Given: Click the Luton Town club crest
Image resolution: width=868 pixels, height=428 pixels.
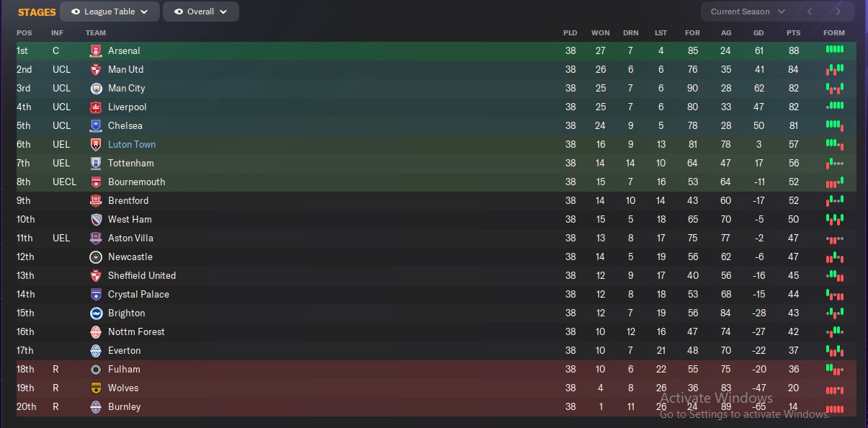Looking at the screenshot, I should point(96,145).
